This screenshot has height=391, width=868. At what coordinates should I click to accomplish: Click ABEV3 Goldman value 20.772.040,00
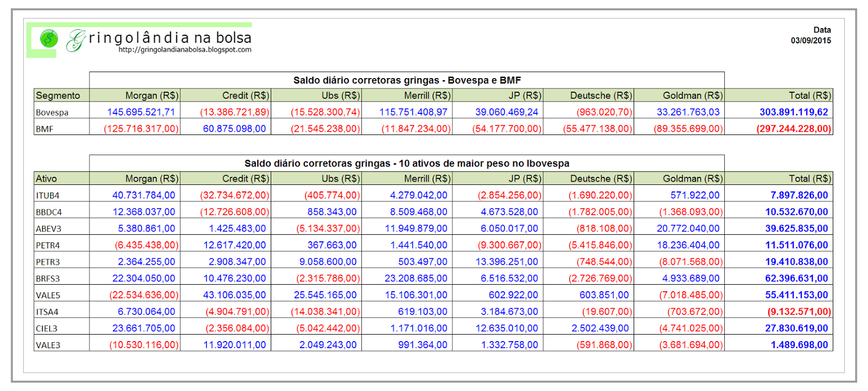[x=688, y=229]
